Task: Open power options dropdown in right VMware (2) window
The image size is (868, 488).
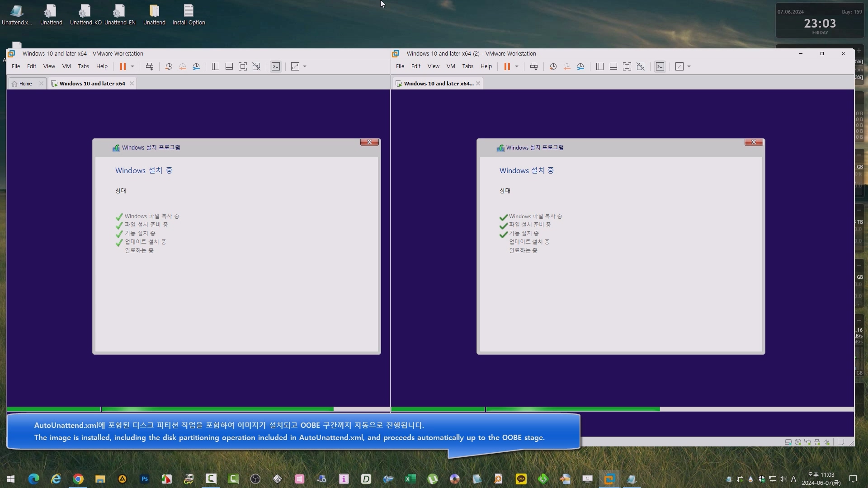Action: (x=517, y=66)
